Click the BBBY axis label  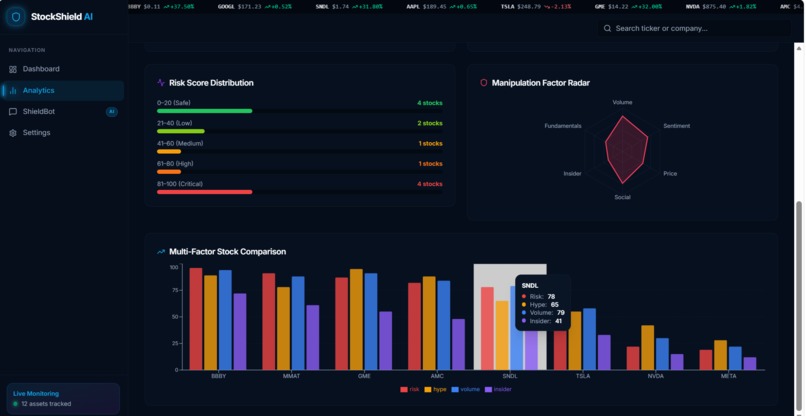pos(218,376)
